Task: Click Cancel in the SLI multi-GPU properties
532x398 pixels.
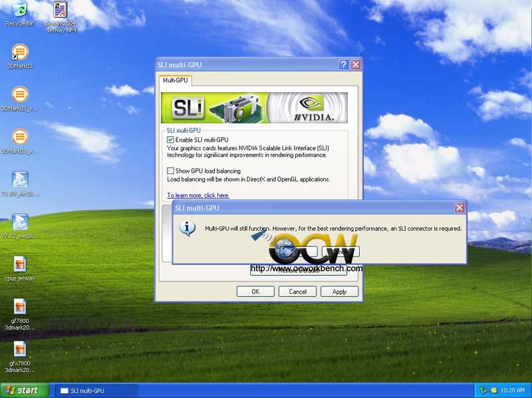Action: pos(297,292)
